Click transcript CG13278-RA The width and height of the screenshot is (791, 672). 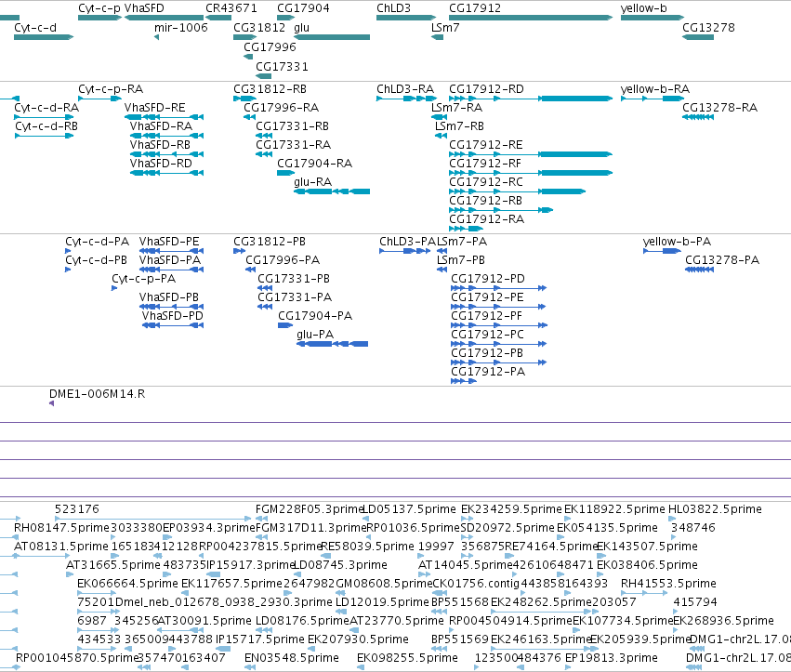click(x=719, y=108)
